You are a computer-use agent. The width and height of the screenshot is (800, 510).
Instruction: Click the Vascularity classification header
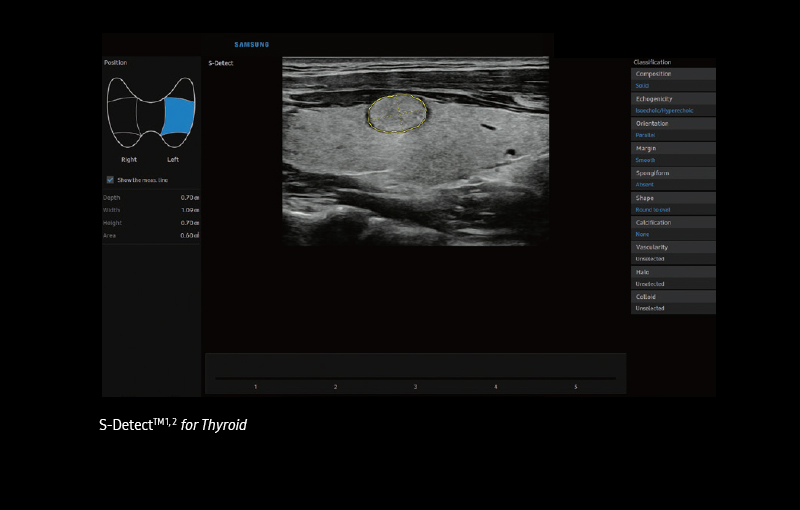[x=673, y=247]
